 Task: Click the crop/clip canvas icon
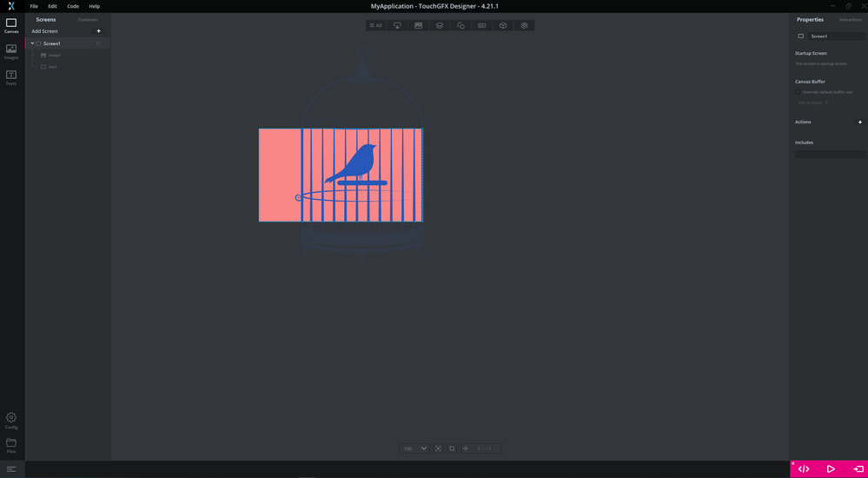pos(452,448)
